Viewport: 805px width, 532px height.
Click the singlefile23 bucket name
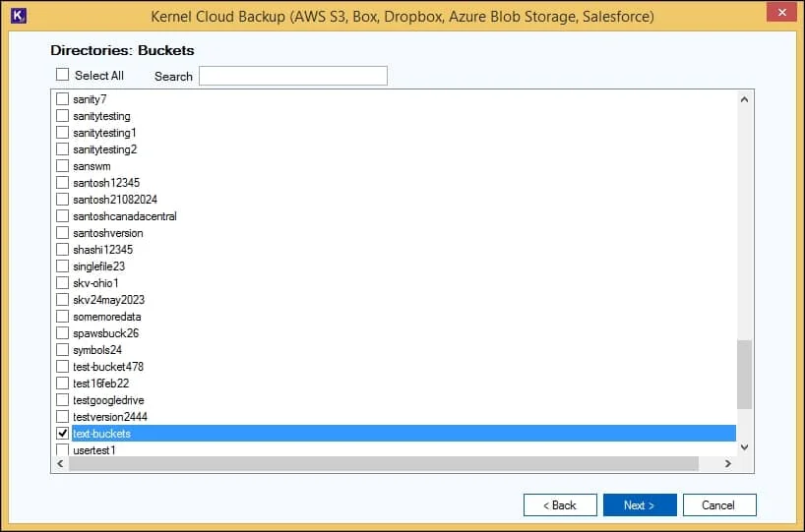(x=98, y=266)
